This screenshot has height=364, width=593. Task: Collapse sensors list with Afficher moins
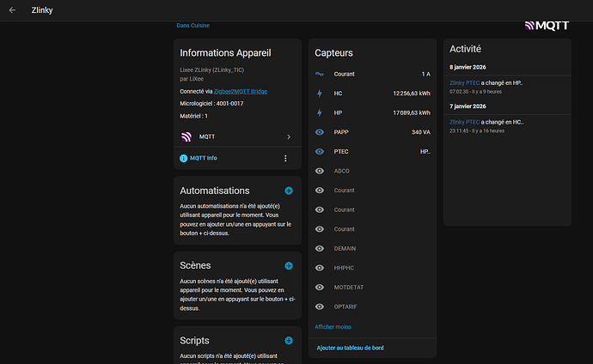click(x=333, y=327)
